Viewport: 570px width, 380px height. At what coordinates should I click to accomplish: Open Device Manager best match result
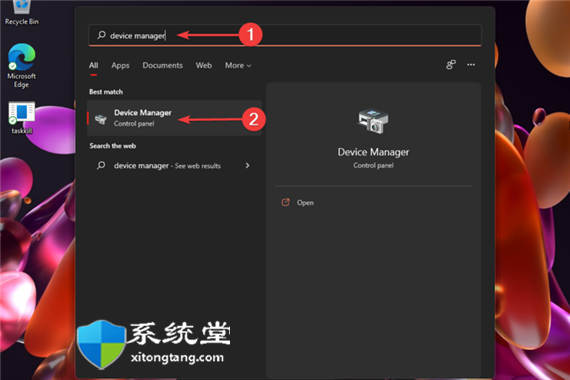click(174, 118)
